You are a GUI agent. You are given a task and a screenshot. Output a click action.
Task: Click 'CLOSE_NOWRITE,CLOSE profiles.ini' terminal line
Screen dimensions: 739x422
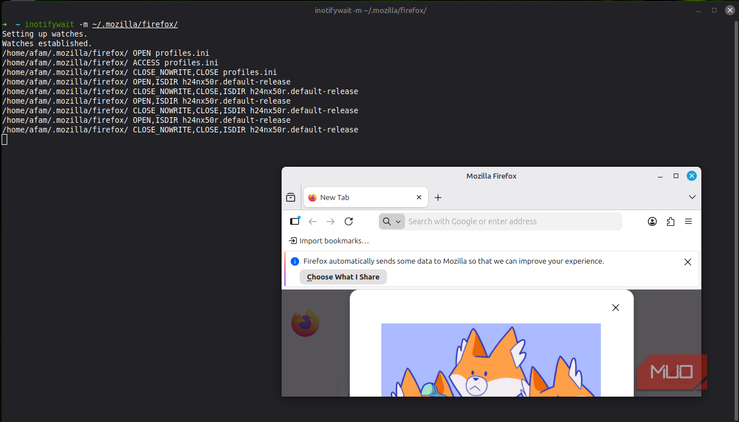(x=140, y=72)
